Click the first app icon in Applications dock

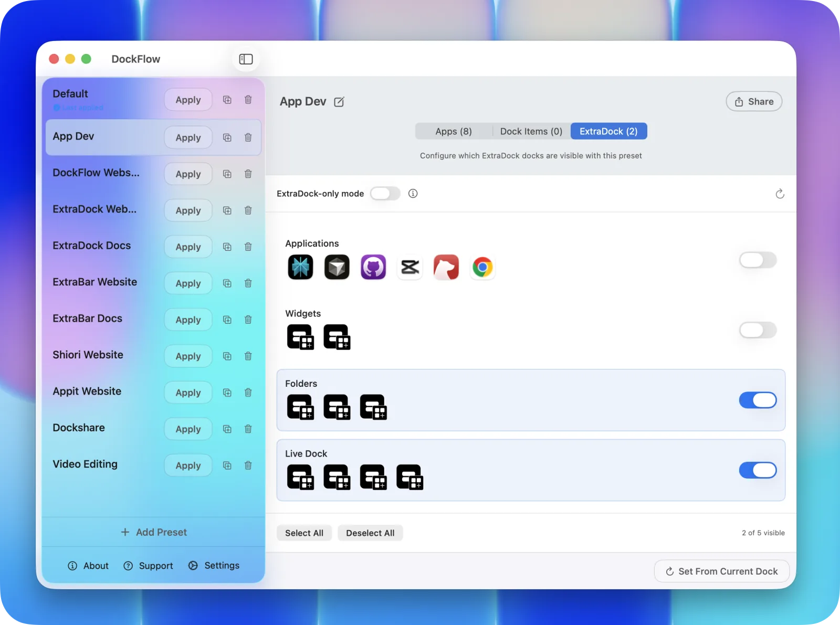(301, 267)
